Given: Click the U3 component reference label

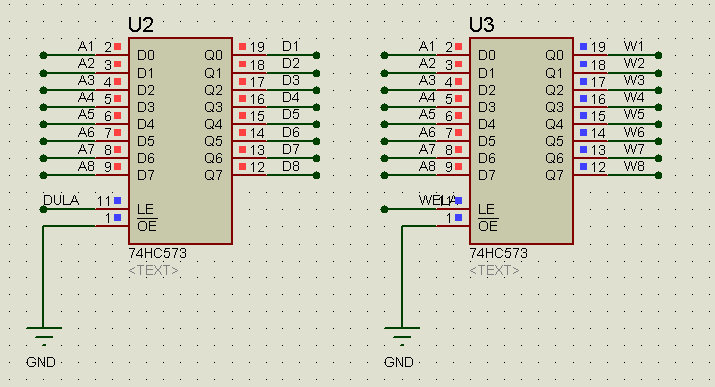Looking at the screenshot, I should (x=482, y=25).
